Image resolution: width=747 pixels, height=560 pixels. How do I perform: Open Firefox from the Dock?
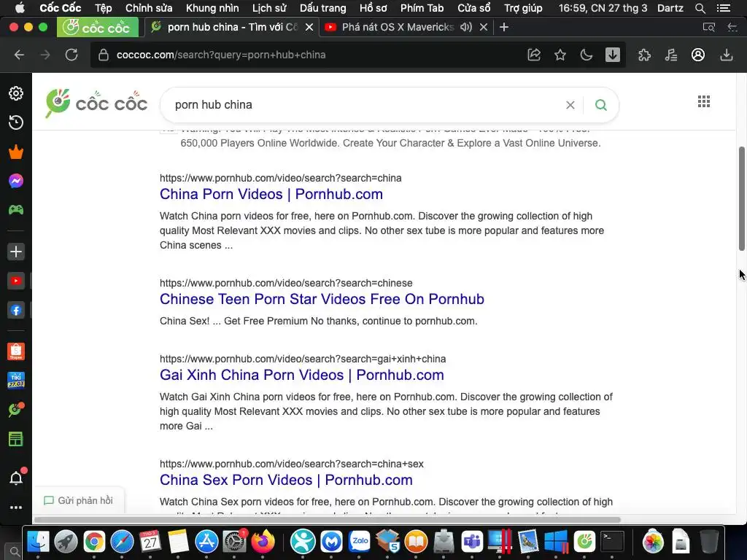263,542
